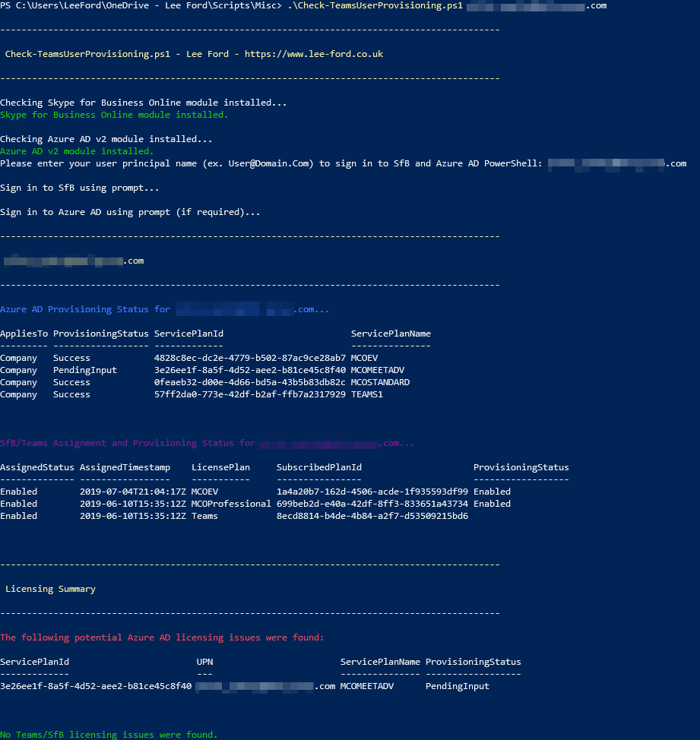Select GUID 3e26ee1f in the licensing issues table
Viewport: 700px width, 740px height.
(96, 686)
